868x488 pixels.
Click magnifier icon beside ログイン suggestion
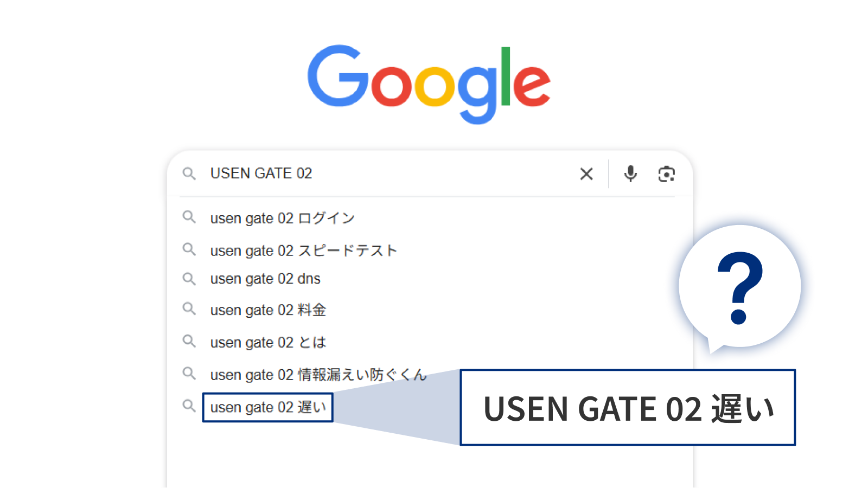(x=189, y=217)
